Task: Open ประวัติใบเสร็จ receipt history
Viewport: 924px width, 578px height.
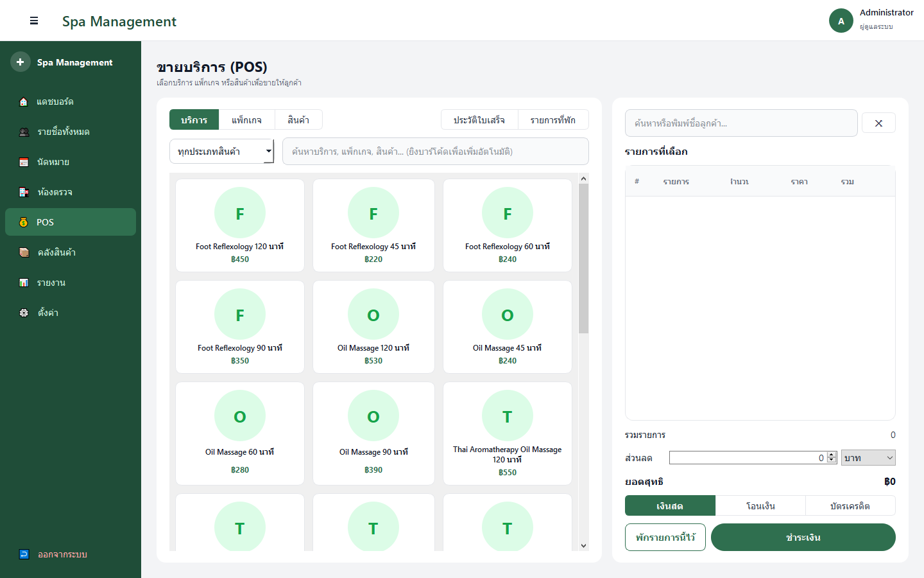Action: (479, 120)
